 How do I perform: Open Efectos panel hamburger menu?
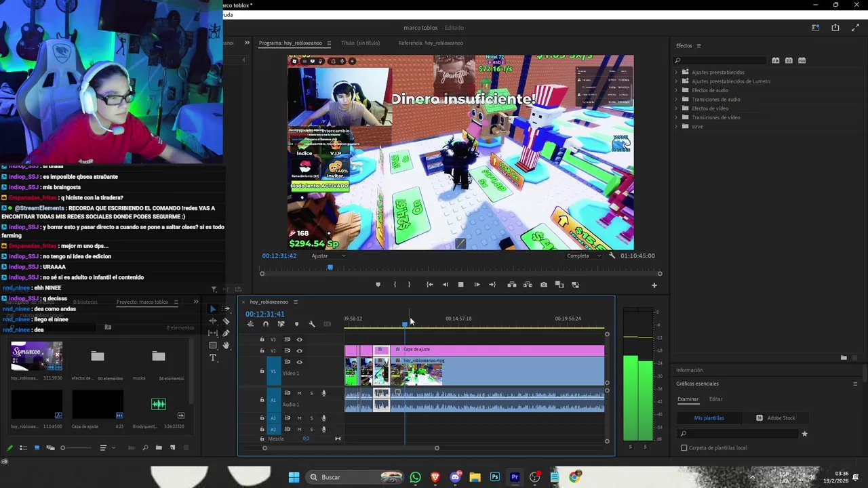pyautogui.click(x=698, y=46)
